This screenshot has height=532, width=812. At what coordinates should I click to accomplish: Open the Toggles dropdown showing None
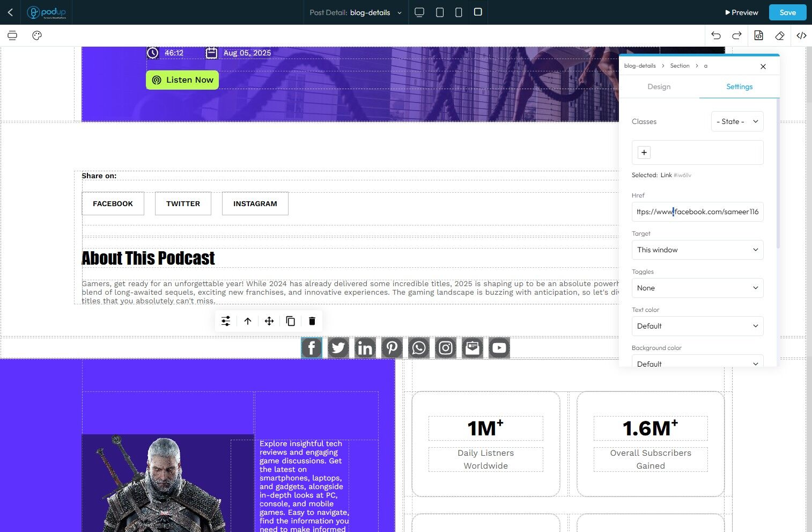(698, 288)
